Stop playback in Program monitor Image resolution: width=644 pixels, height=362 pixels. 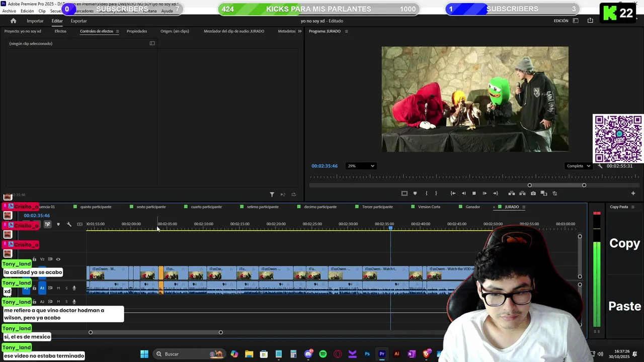[x=474, y=193]
